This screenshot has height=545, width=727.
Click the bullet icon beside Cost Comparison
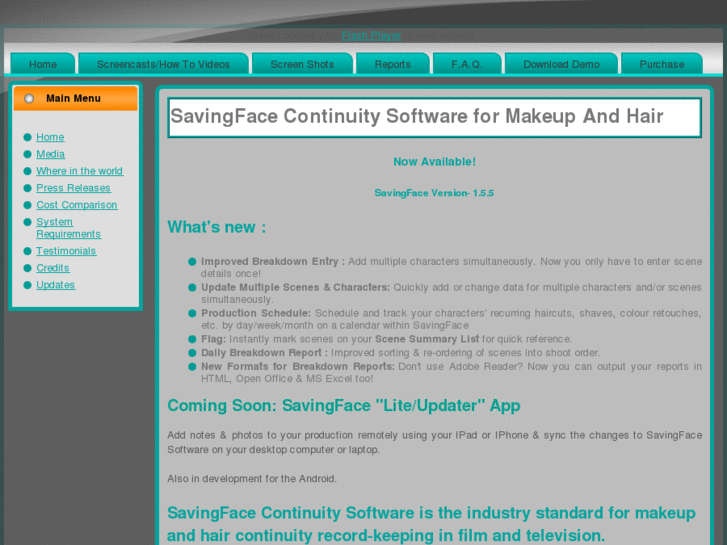(x=27, y=205)
